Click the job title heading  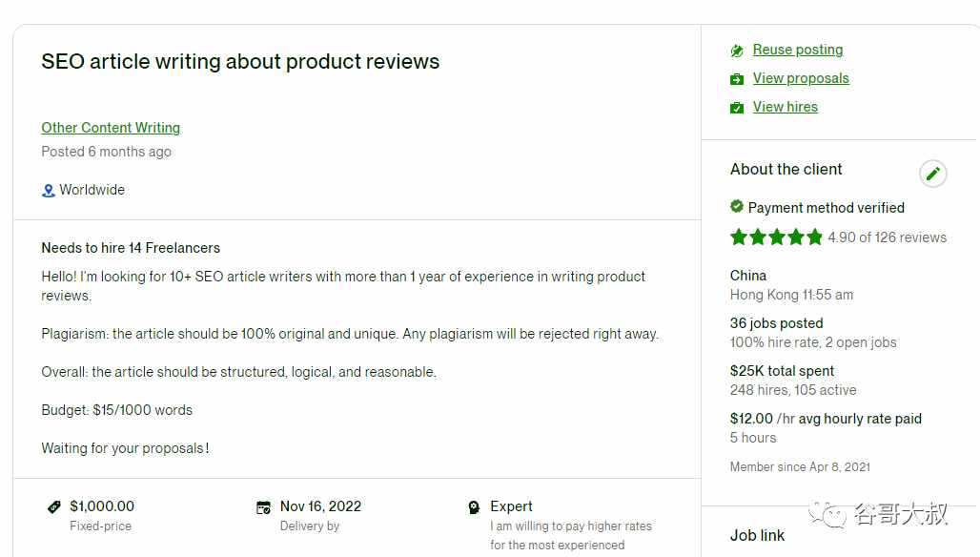click(240, 61)
